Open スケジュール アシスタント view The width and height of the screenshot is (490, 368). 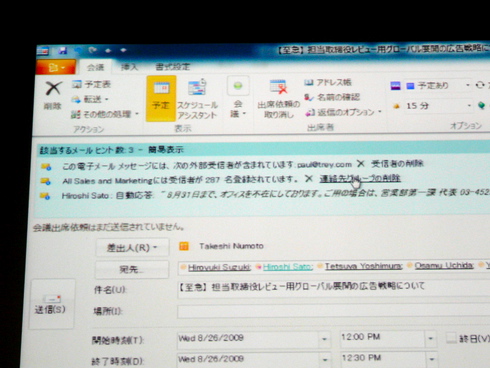tap(197, 99)
